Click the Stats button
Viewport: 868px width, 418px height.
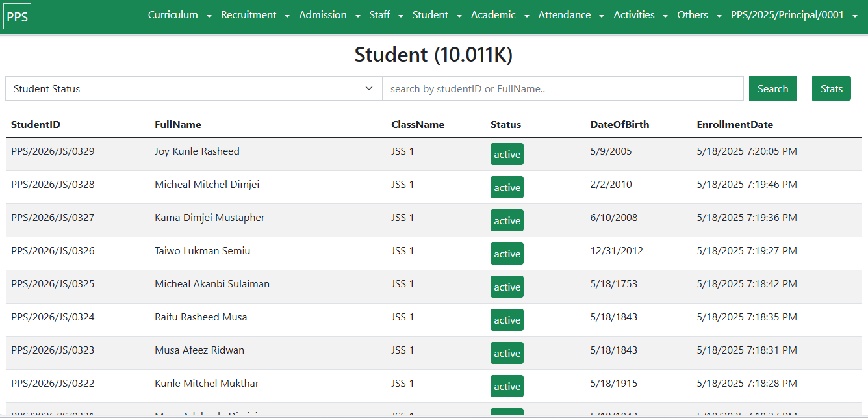[831, 89]
